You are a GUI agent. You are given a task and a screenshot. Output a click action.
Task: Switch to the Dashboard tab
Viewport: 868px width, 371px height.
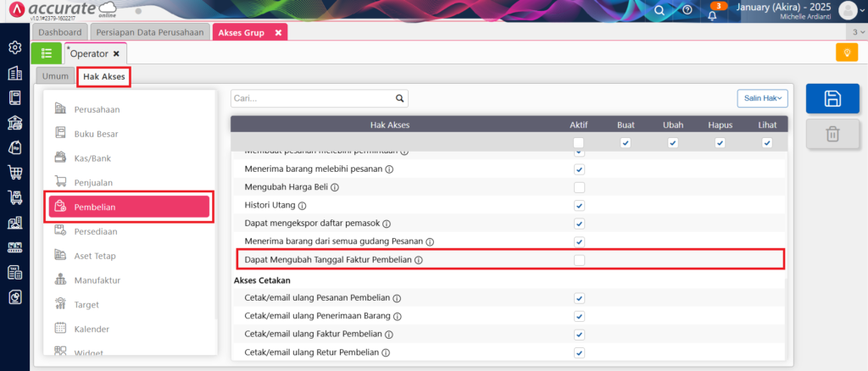coord(60,32)
